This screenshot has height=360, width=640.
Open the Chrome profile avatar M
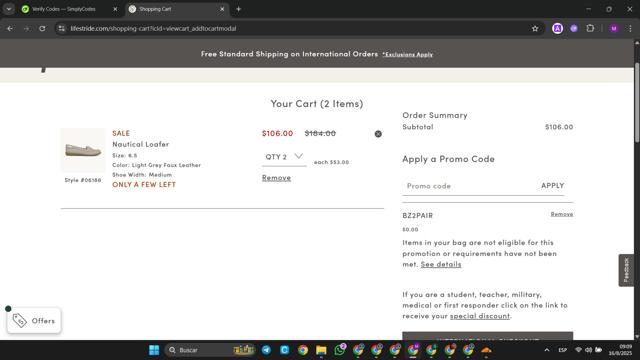pos(614,29)
